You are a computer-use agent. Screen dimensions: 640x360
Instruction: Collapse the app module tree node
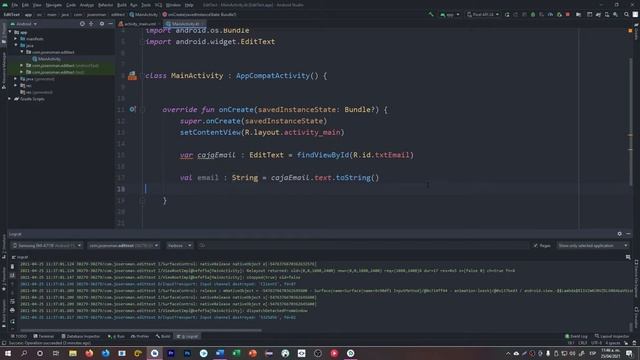pyautogui.click(x=10, y=32)
